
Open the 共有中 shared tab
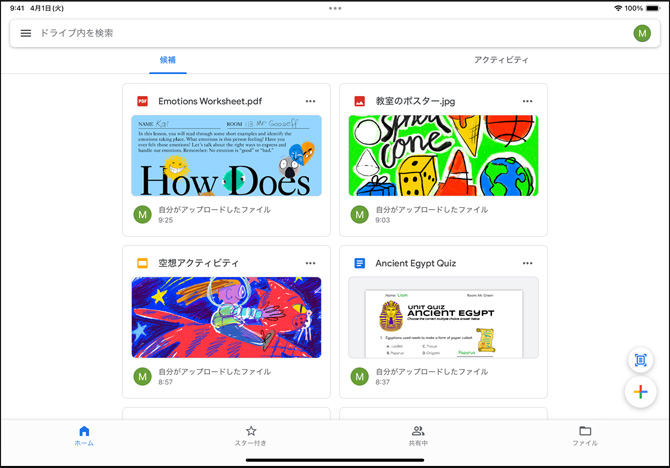pyautogui.click(x=418, y=436)
